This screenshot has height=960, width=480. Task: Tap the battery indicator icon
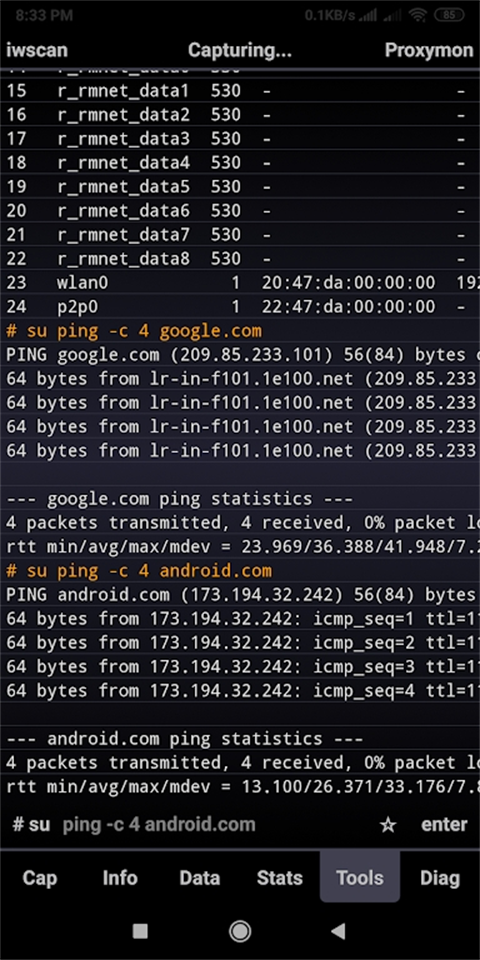coord(449,16)
